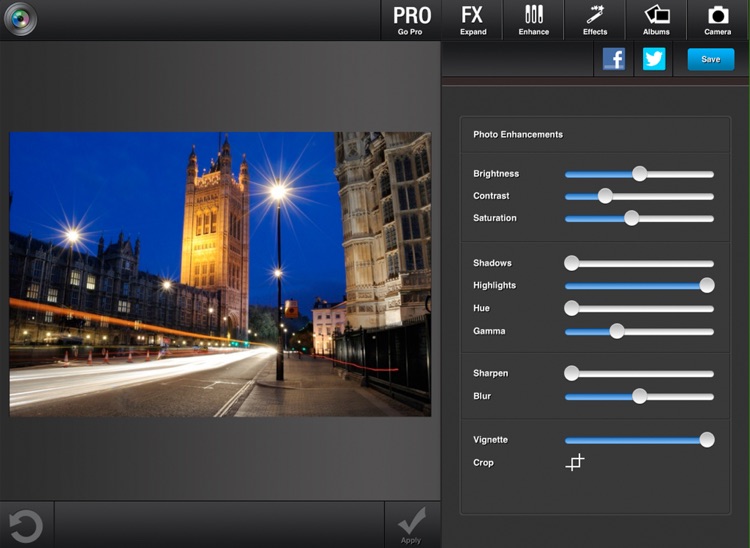This screenshot has width=750, height=548.
Task: Click the night street photo preview
Action: (x=220, y=274)
